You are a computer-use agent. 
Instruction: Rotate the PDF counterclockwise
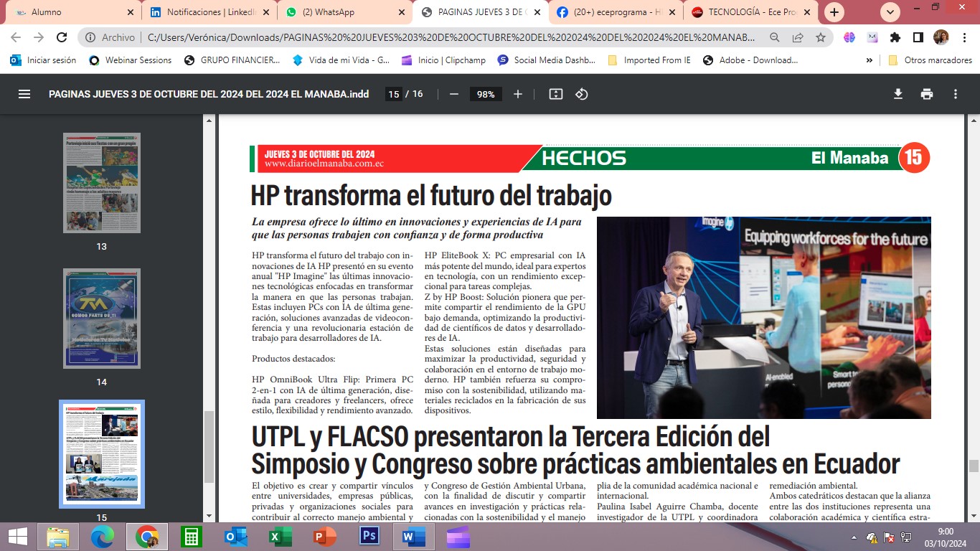pyautogui.click(x=582, y=94)
